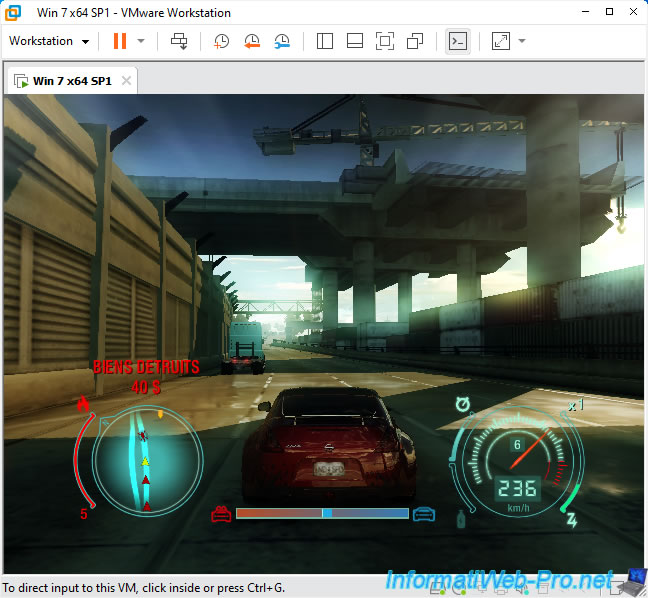The height and width of the screenshot is (598, 648).
Task: Click the red flame heat icon
Action: click(x=83, y=404)
